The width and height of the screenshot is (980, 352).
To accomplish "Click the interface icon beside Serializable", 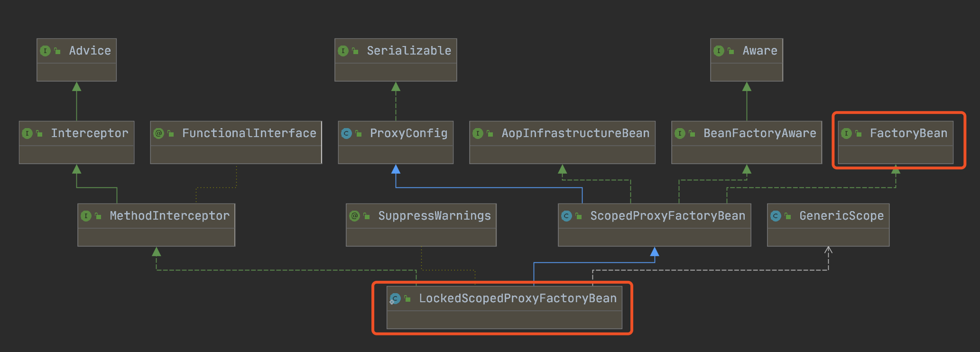I will [x=343, y=51].
